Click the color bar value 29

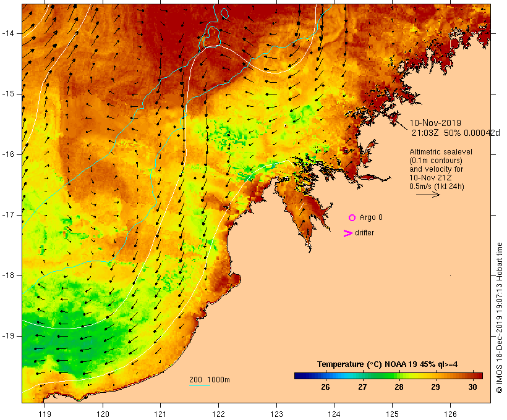[435, 387]
